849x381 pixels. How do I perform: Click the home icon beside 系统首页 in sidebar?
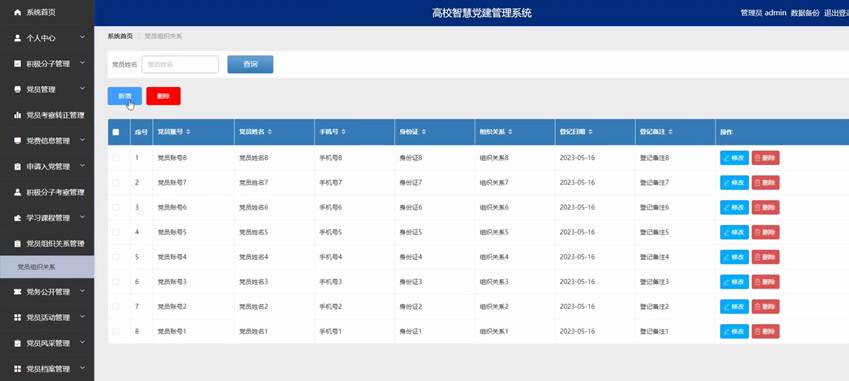tap(17, 12)
